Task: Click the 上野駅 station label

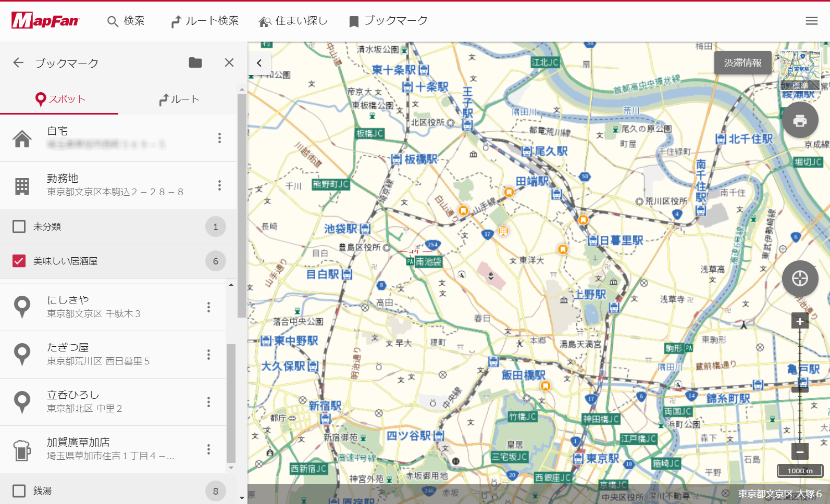Action: pos(590,294)
